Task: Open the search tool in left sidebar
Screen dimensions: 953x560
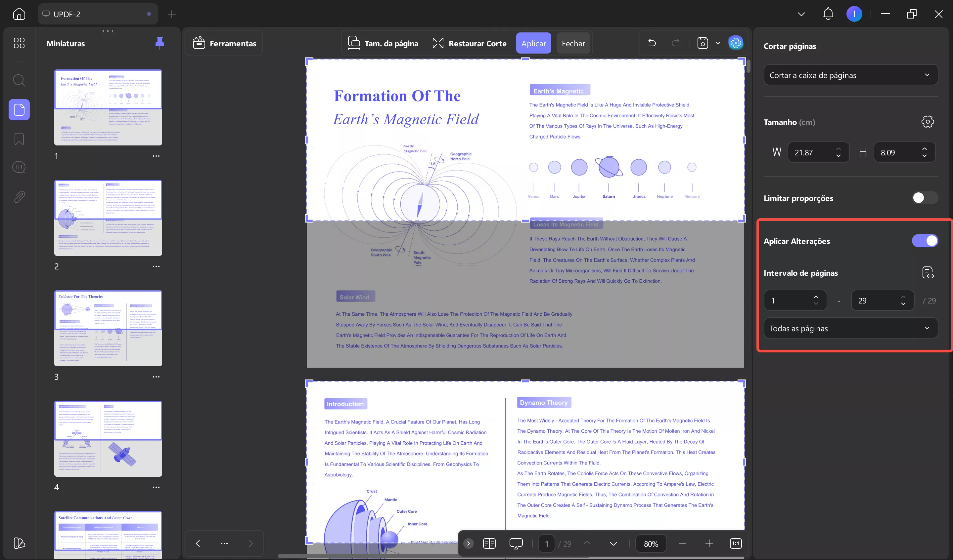Action: pos(19,80)
